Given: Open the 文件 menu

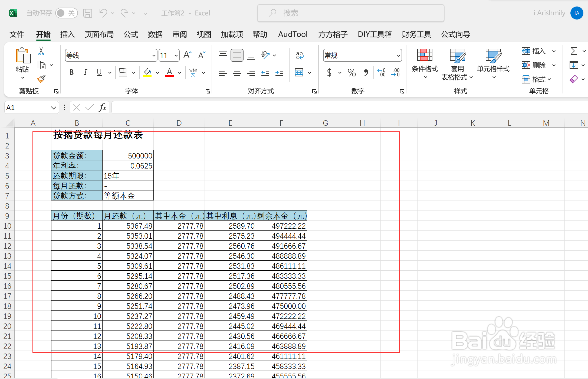Looking at the screenshot, I should (17, 34).
